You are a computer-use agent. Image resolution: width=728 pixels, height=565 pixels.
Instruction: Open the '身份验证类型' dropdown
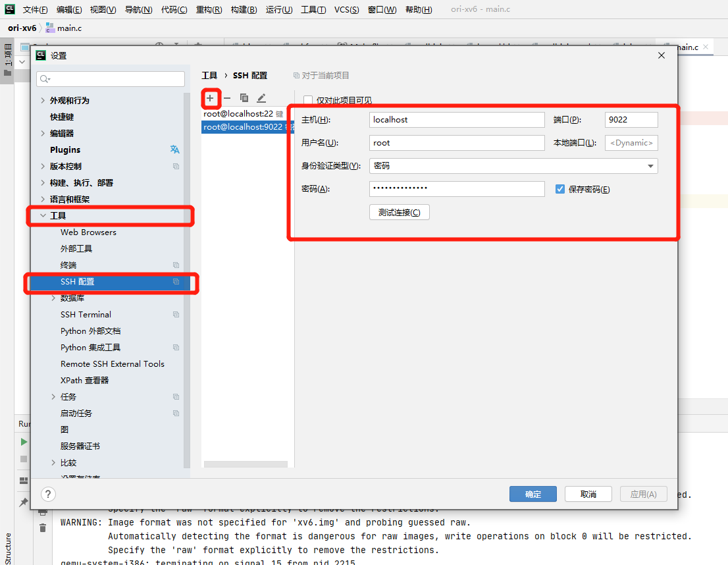coord(513,166)
